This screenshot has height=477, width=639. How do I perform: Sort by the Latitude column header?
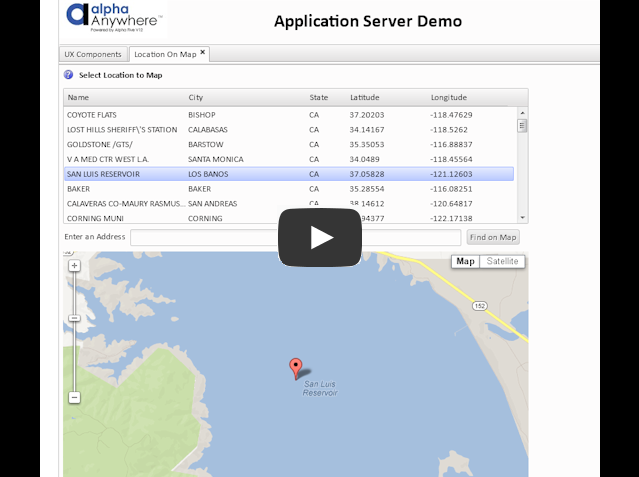point(365,97)
